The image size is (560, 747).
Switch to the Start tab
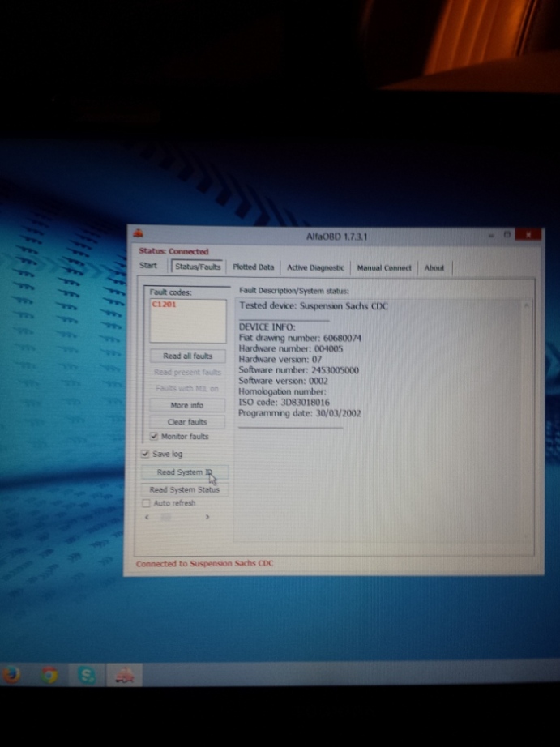click(x=148, y=266)
